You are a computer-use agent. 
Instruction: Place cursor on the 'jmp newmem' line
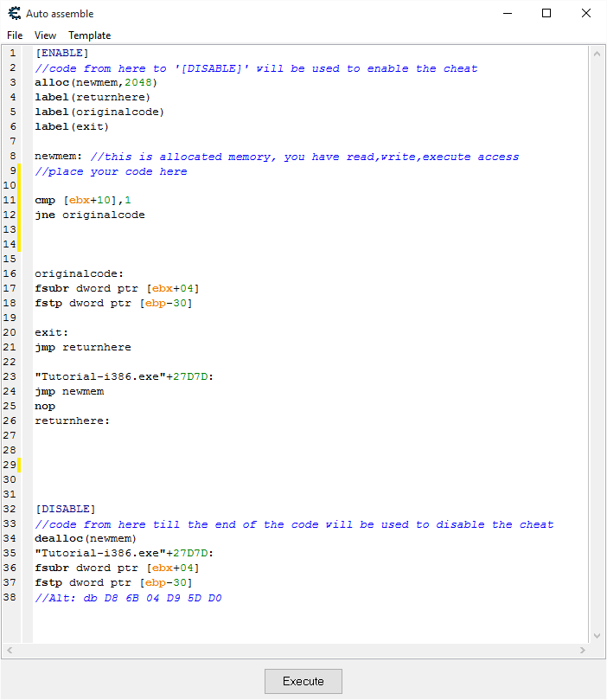(69, 391)
